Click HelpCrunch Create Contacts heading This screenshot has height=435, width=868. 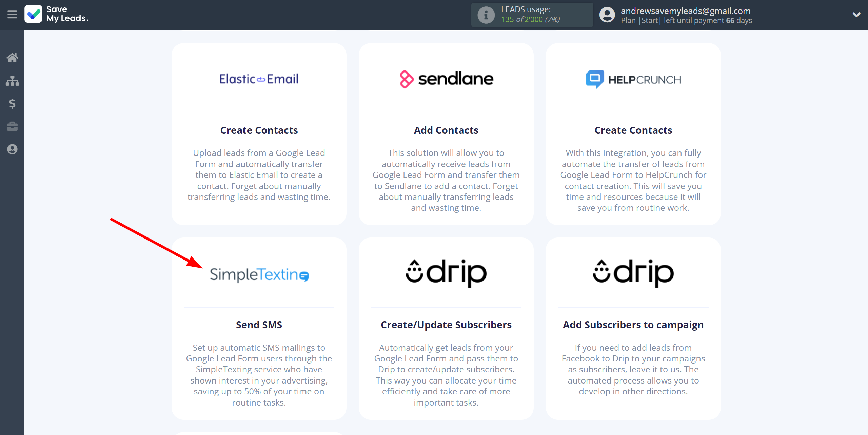pyautogui.click(x=633, y=130)
